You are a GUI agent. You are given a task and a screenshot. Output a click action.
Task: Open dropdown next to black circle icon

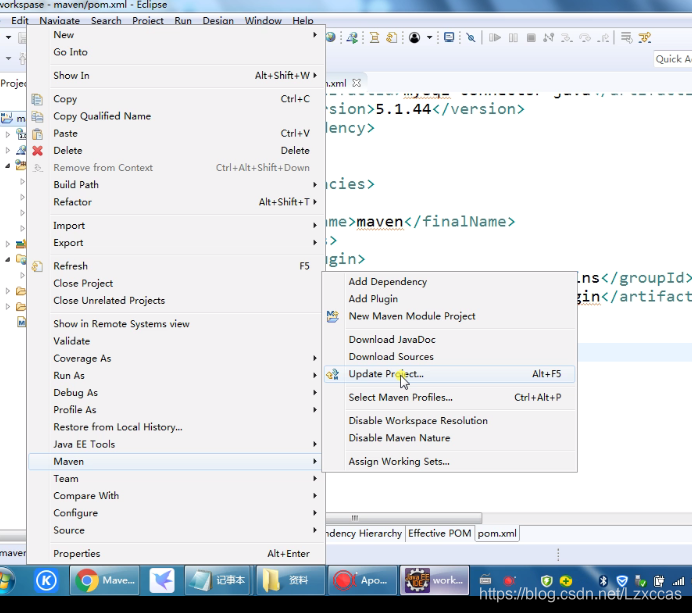click(429, 38)
